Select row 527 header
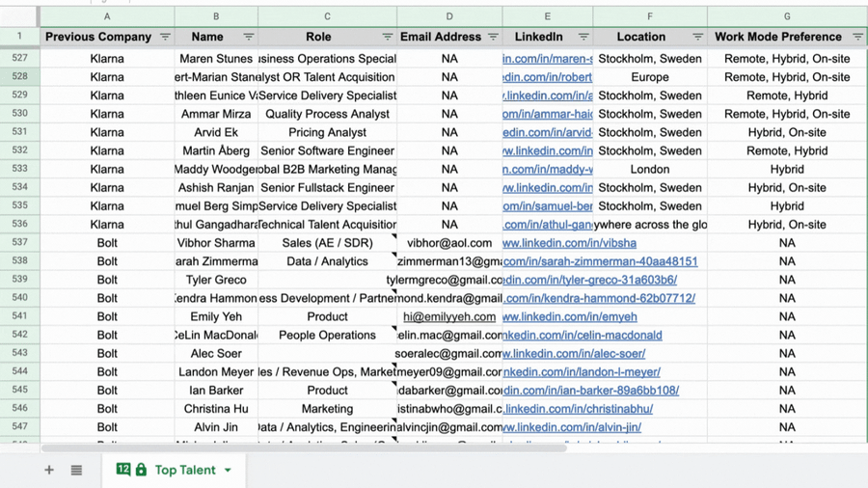 (x=20, y=58)
